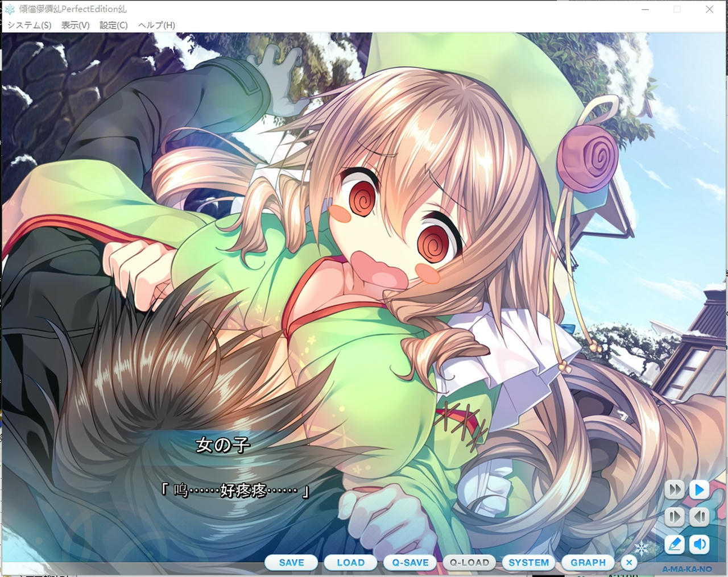The height and width of the screenshot is (577, 728).
Task: Hide the text window with the round X button
Action: [x=628, y=563]
